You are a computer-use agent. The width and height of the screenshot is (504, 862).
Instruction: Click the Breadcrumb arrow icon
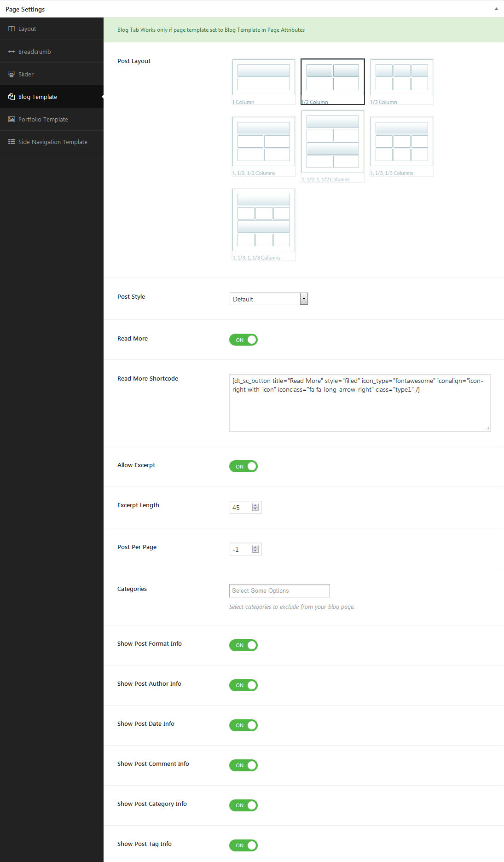[x=12, y=52]
